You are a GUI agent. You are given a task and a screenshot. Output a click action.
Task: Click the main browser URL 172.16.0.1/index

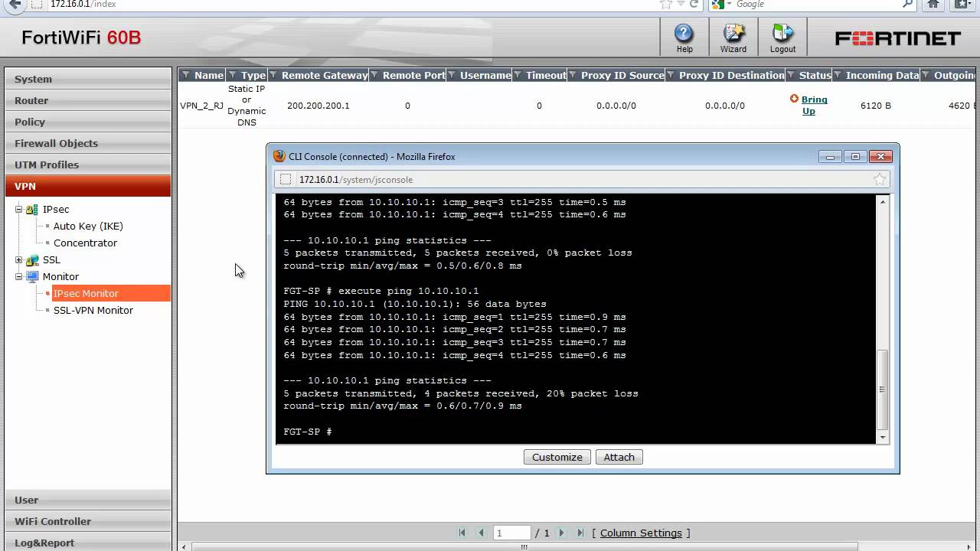click(x=83, y=4)
